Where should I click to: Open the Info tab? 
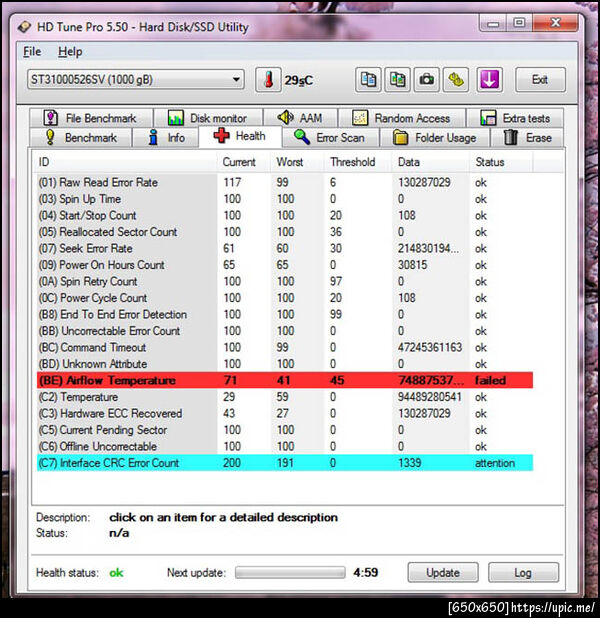click(166, 138)
